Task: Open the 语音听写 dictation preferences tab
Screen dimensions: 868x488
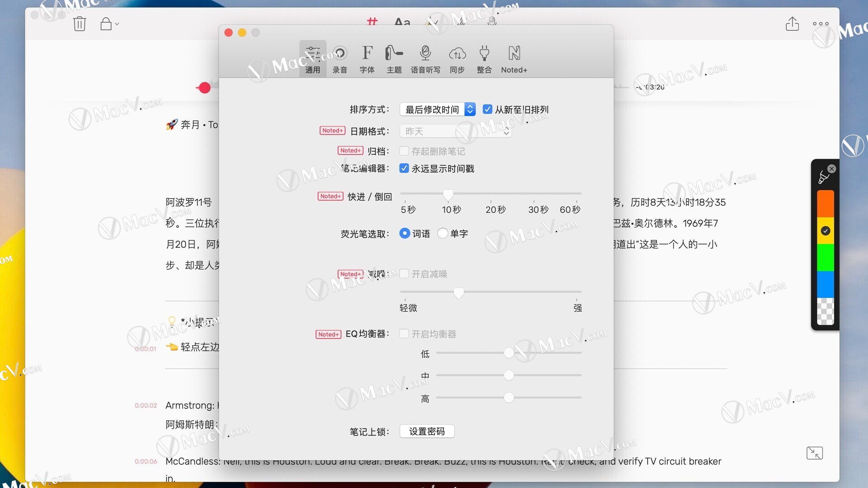Action: (425, 59)
